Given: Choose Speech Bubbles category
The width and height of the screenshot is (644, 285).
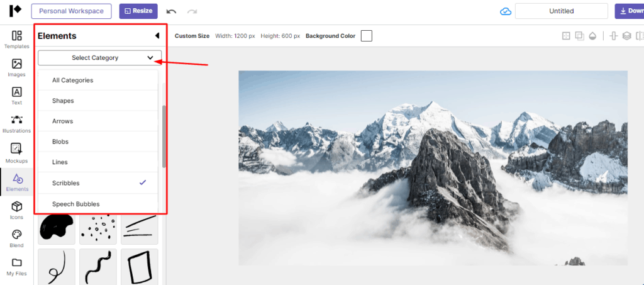Looking at the screenshot, I should [97, 204].
